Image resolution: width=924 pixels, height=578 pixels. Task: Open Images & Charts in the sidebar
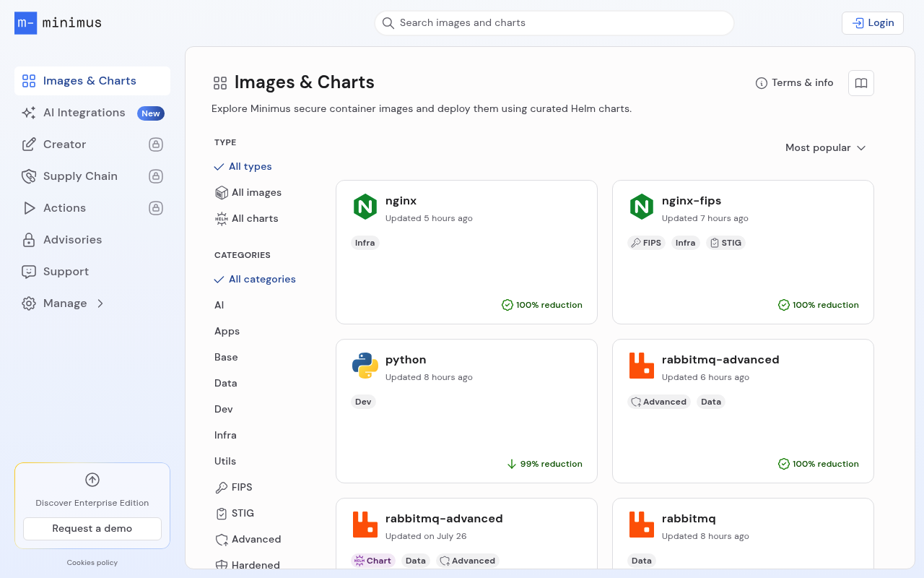92,81
